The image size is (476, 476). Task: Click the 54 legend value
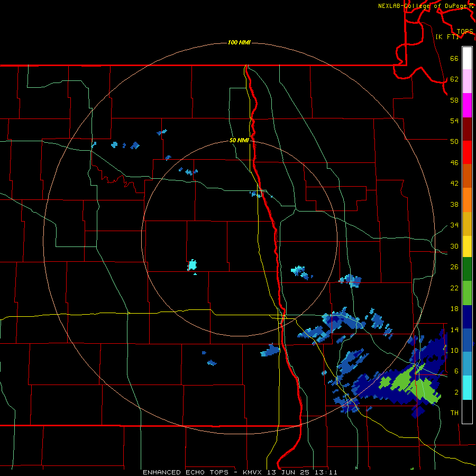point(454,121)
